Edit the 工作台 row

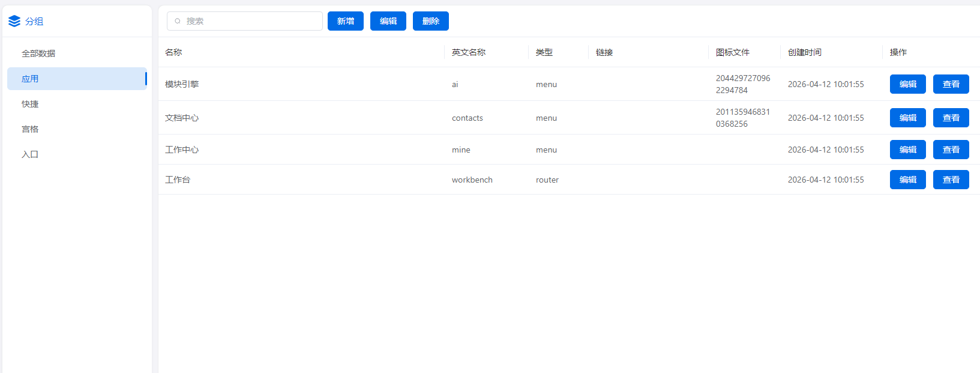908,180
